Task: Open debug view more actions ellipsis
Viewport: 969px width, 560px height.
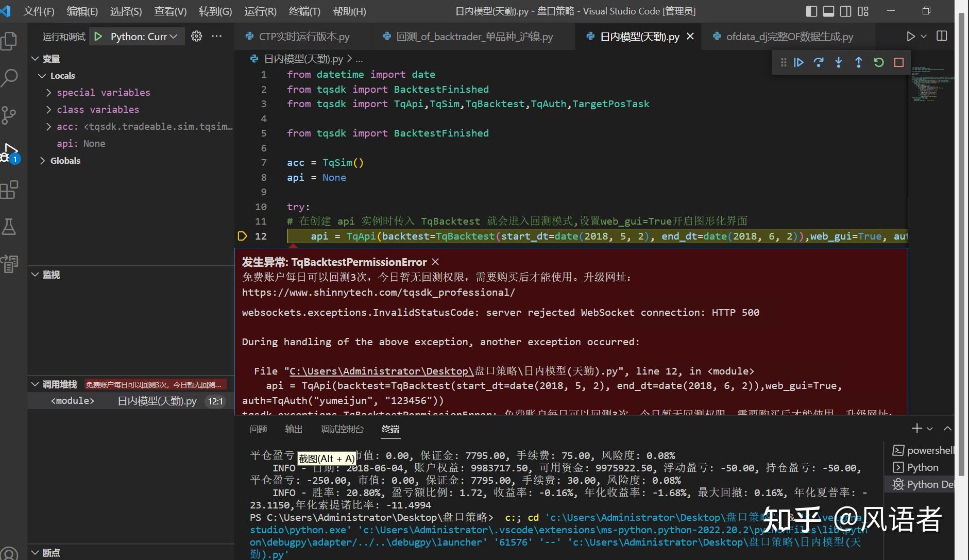Action: point(217,36)
